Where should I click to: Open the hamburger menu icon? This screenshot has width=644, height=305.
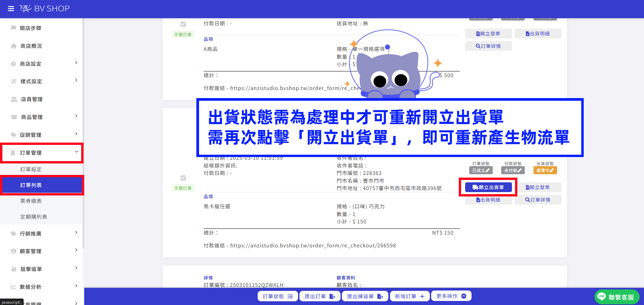click(x=11, y=9)
